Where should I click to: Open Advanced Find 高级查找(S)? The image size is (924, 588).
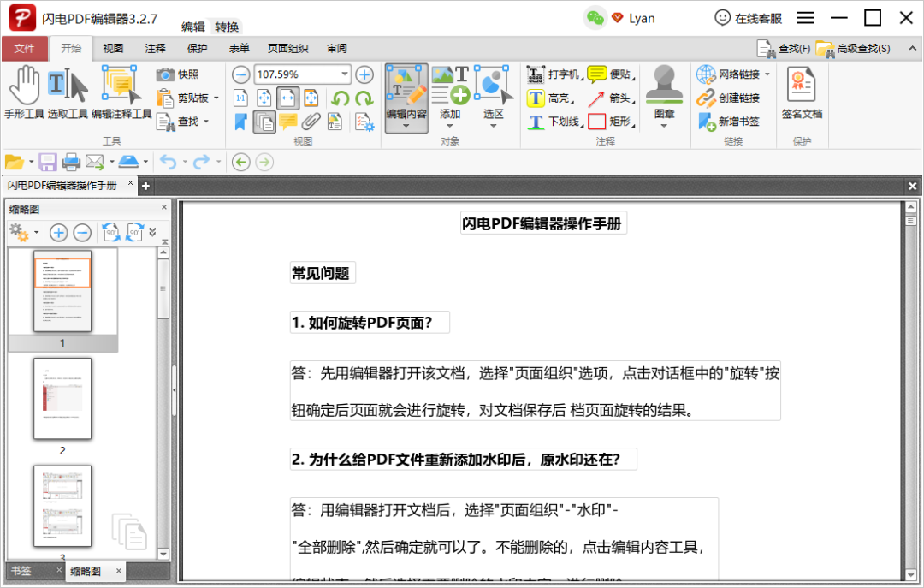point(853,49)
